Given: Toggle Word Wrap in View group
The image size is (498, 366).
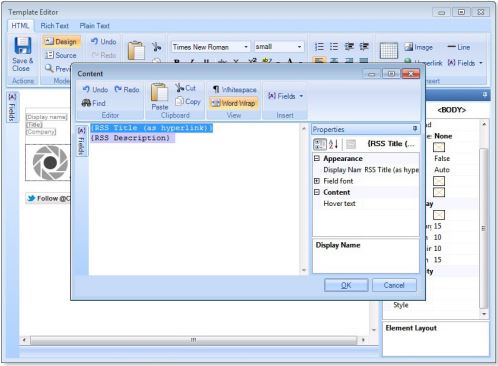Looking at the screenshot, I should pos(233,103).
